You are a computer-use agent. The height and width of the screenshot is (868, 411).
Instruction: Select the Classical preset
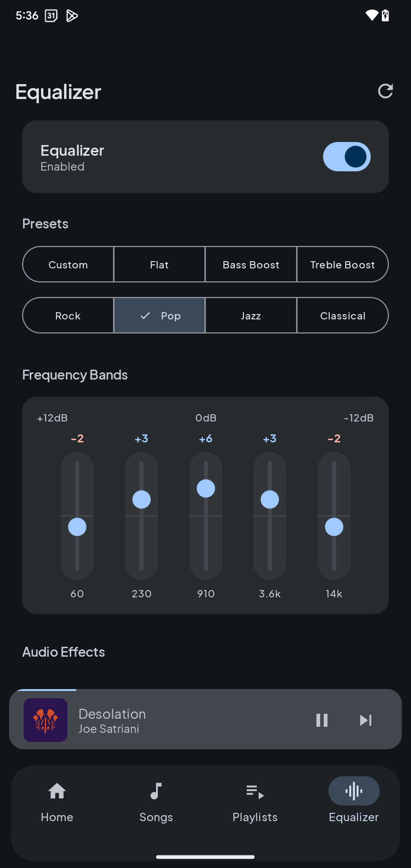342,315
